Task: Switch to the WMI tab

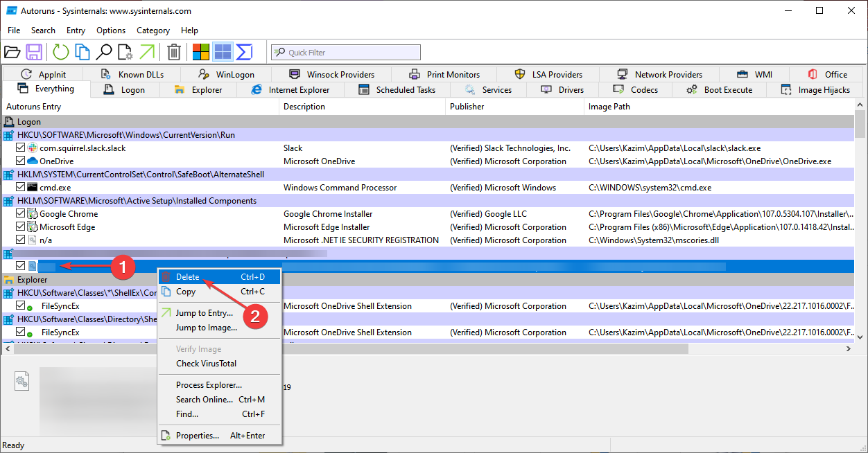Action: point(754,75)
